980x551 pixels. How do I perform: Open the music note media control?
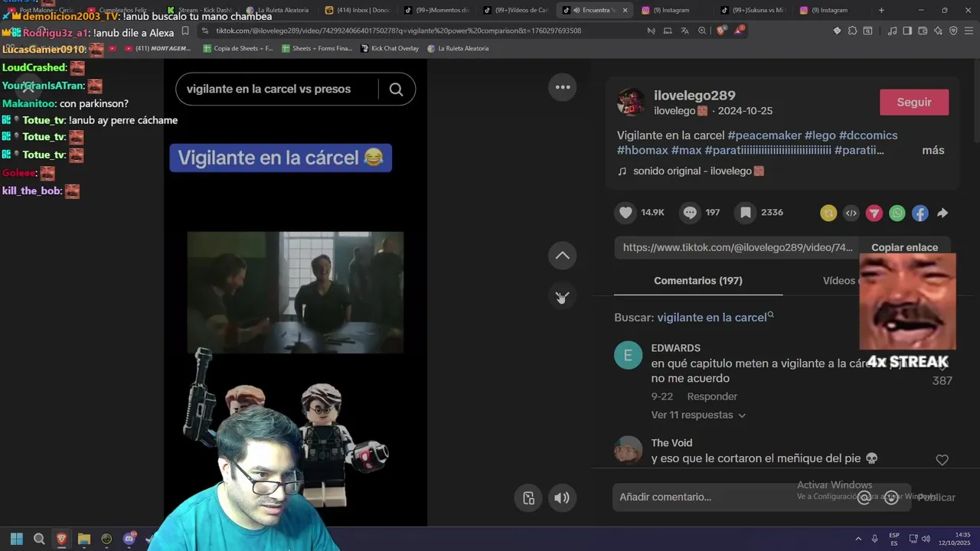pos(892,31)
